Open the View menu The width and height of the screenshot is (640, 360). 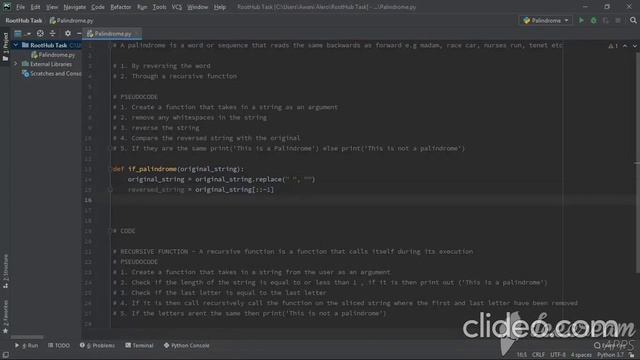[52, 7]
